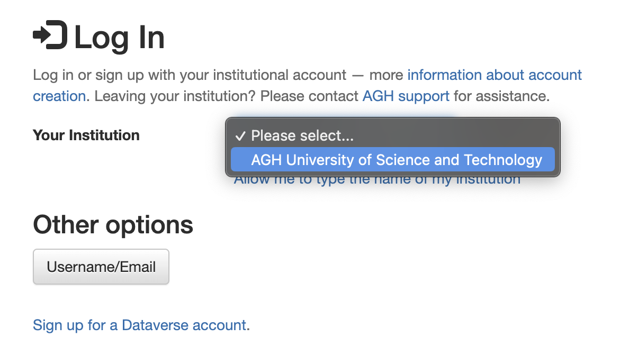Open Sign up for a Dataverse account

pos(140,325)
